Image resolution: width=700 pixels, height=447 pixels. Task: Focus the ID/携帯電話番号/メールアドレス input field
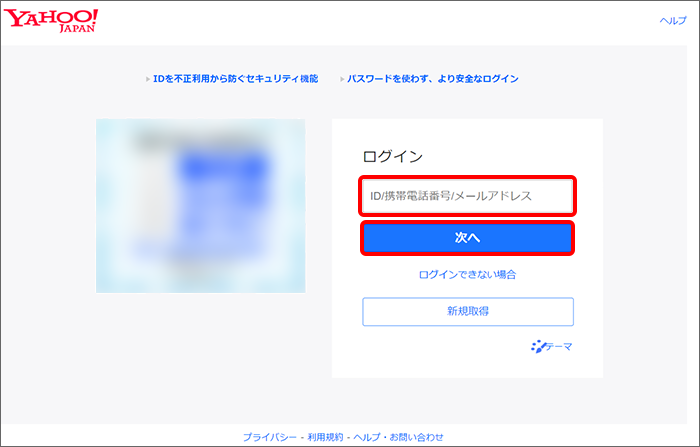pos(467,196)
